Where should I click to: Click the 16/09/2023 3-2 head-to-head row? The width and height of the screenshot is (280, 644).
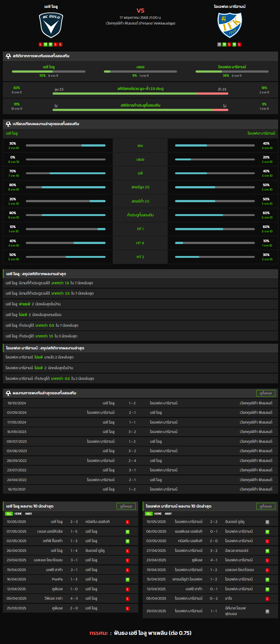pyautogui.click(x=140, y=432)
